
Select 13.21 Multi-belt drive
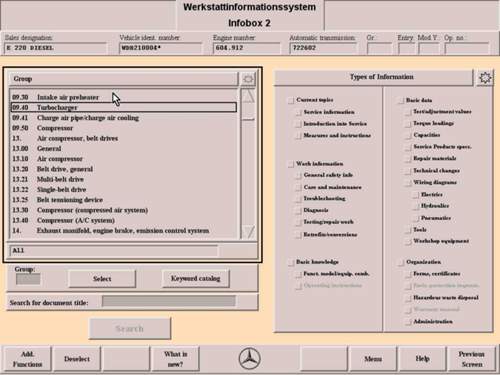[x=124, y=179]
